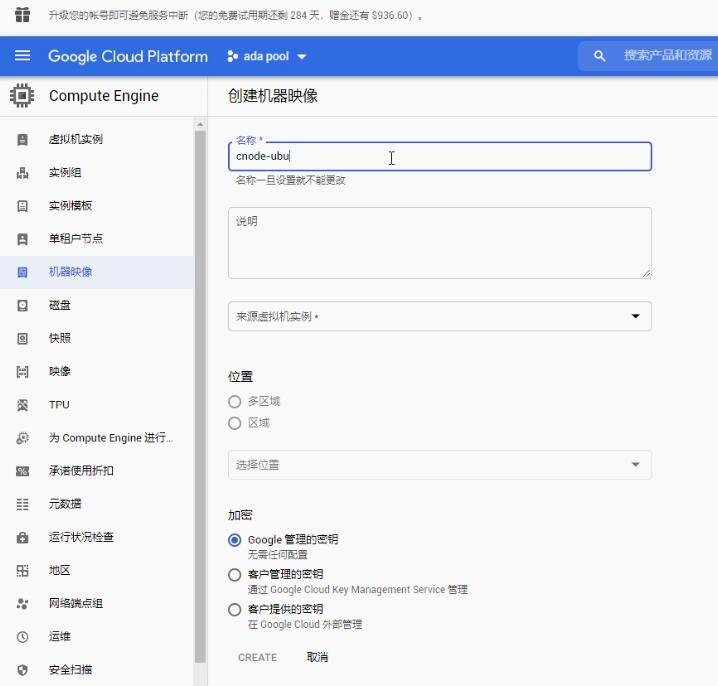Viewport: 718px width, 686px height.
Task: Click the sidebar vertical scrollbar
Action: (200, 396)
